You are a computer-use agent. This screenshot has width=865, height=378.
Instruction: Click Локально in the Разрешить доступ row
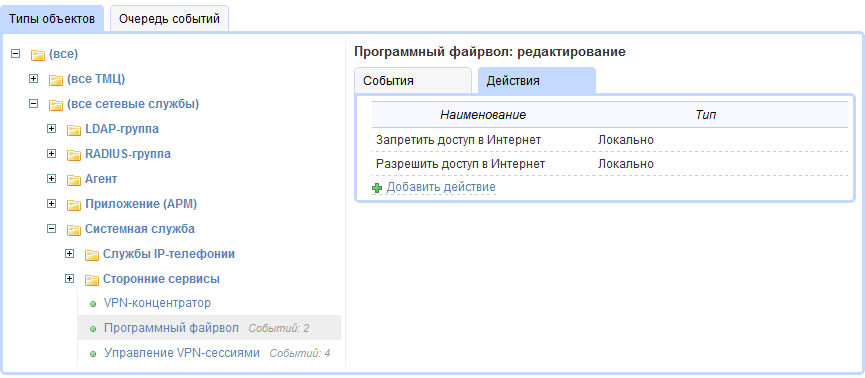(x=626, y=164)
